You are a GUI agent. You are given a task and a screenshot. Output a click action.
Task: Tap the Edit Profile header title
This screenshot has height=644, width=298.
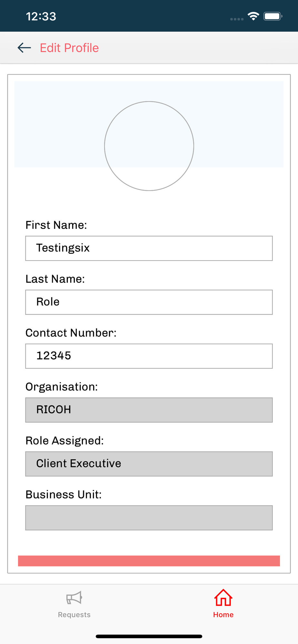69,48
